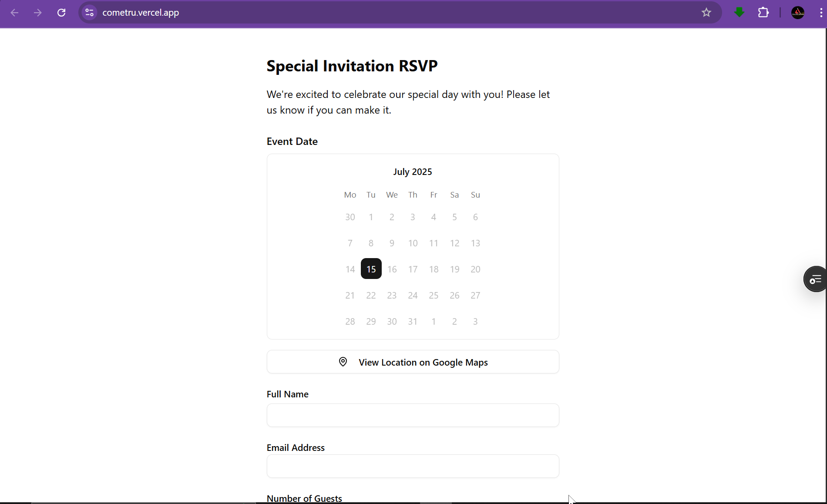
Task: Click the July 2025 calendar heading
Action: tap(412, 172)
